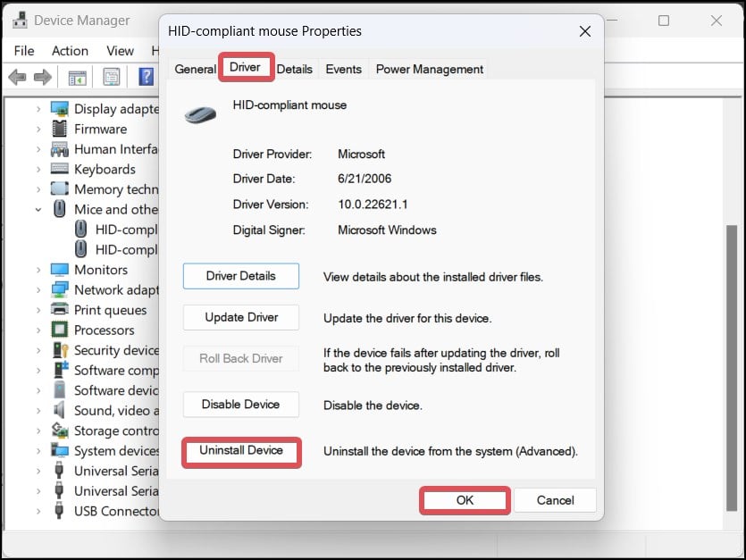Click the Mice and other pointing devices icon

60,209
